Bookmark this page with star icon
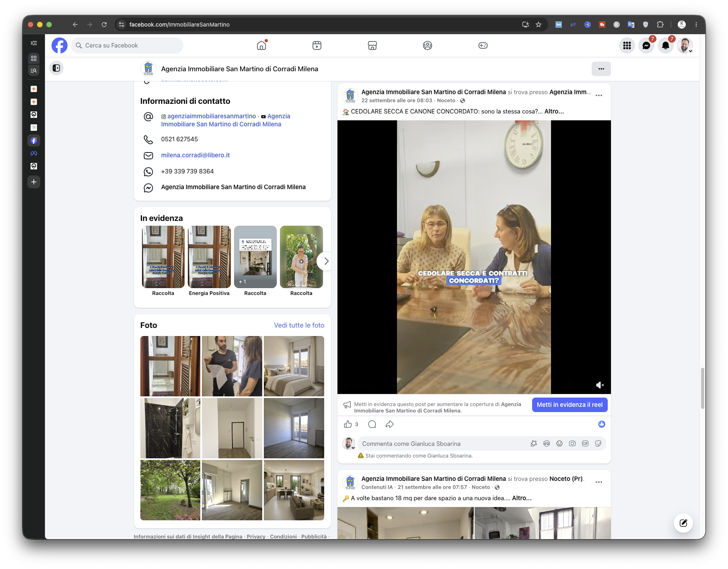The image size is (728, 569). coord(539,25)
